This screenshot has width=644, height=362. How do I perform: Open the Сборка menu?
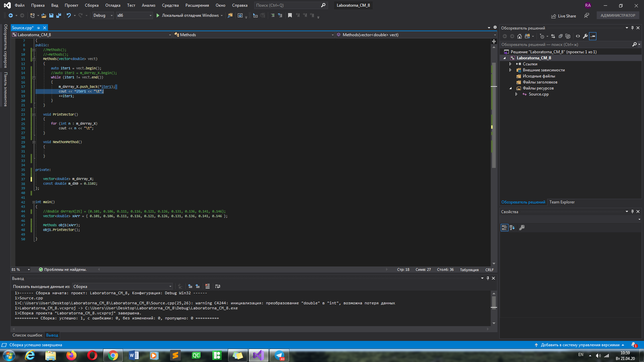click(92, 5)
